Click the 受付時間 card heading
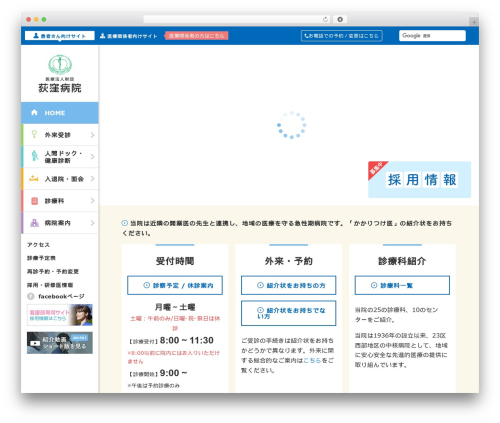 (175, 261)
